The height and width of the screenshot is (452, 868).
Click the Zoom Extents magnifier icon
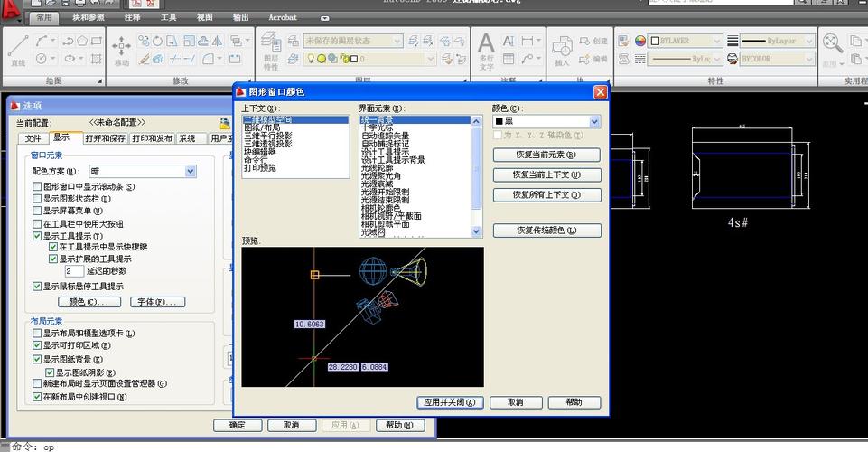832,43
